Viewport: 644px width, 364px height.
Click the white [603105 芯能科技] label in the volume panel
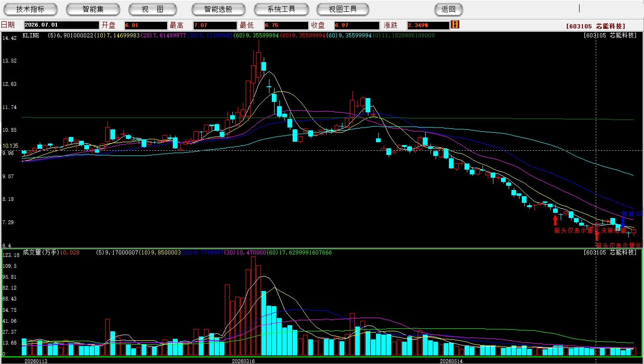click(610, 252)
